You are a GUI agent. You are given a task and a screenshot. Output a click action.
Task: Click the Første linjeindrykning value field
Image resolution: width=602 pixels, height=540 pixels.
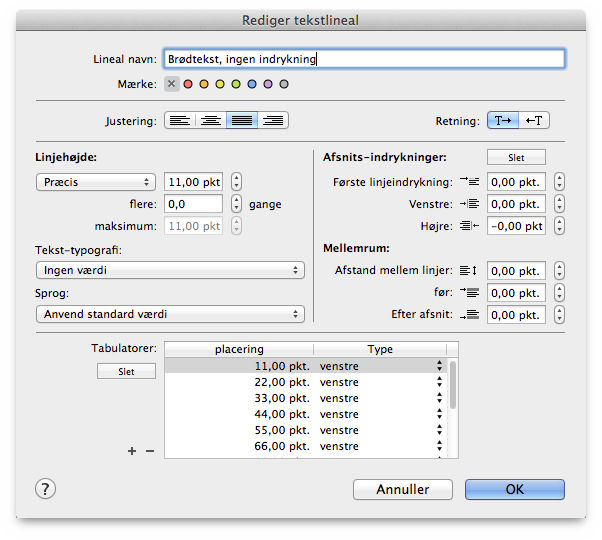tap(516, 182)
